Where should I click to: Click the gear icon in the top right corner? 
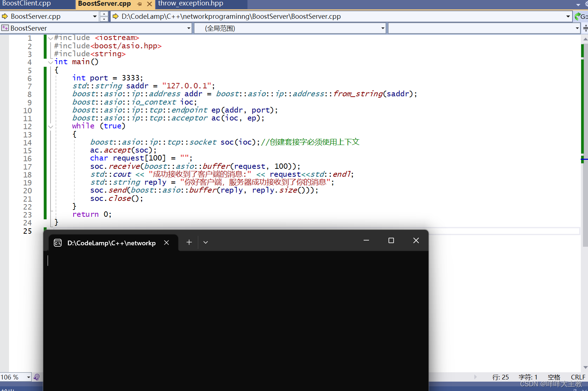tap(585, 4)
